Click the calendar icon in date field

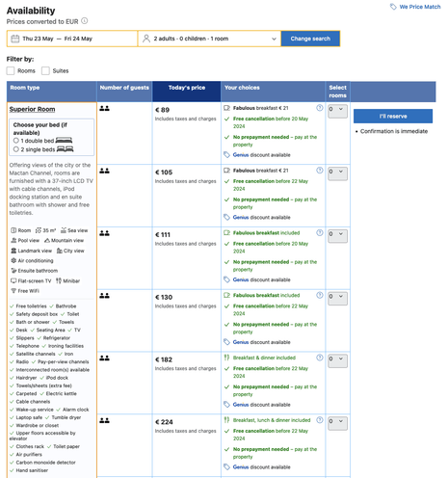(x=15, y=39)
